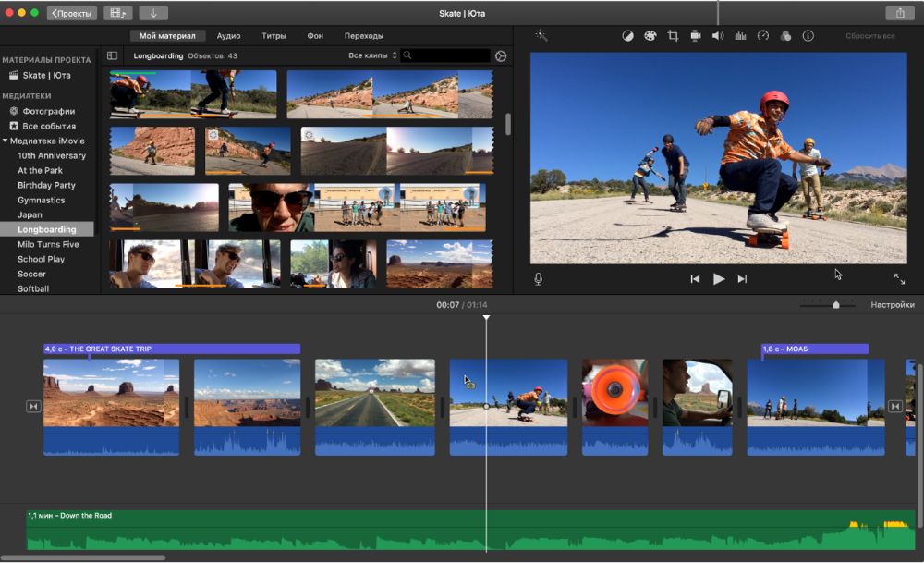This screenshot has width=924, height=563.
Task: Open the advanced search filter menu
Action: pos(500,55)
